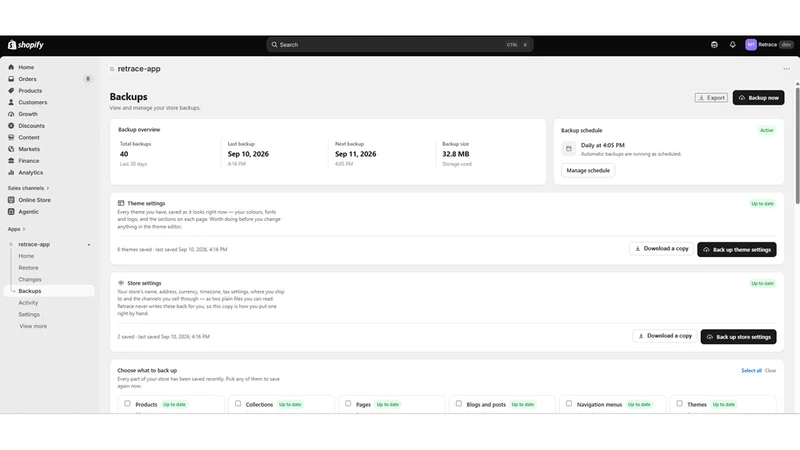Screen dimensions: 800x450
Task: Click Manage schedule
Action: pyautogui.click(x=588, y=170)
